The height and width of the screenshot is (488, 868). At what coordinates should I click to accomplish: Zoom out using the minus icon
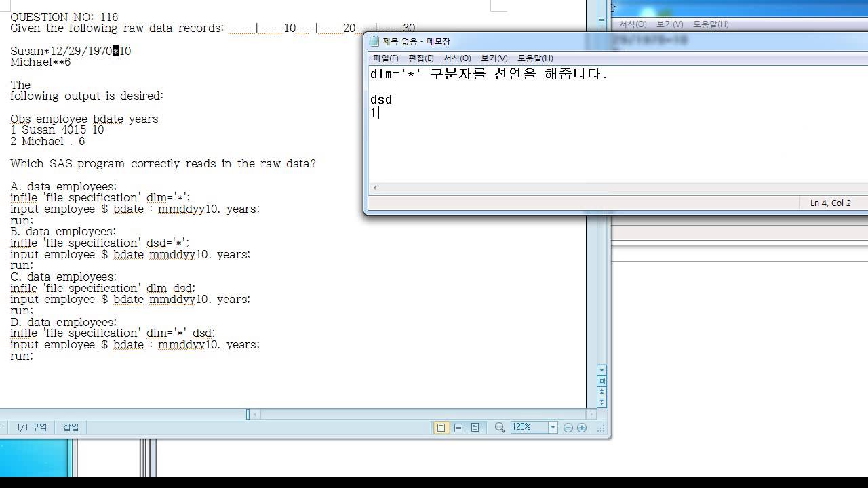[568, 428]
